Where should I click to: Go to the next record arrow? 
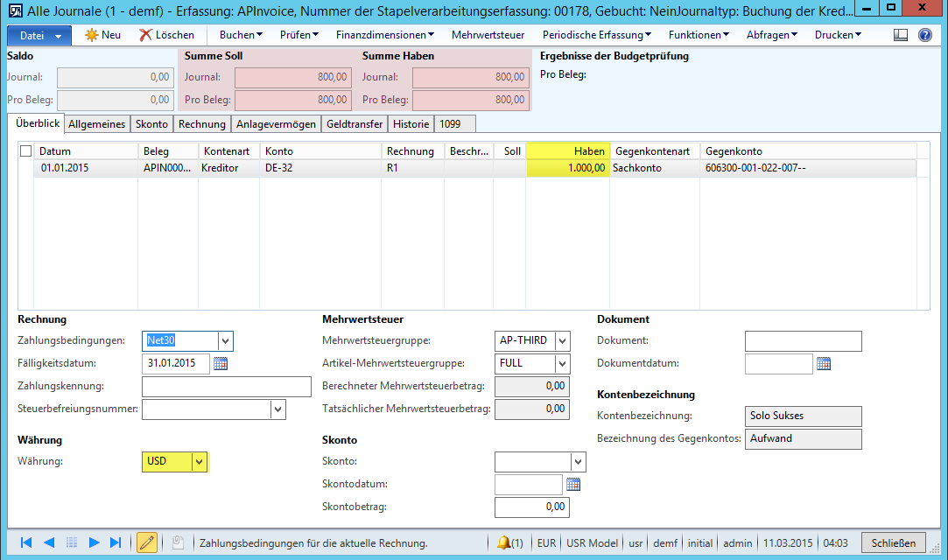pyautogui.click(x=94, y=542)
